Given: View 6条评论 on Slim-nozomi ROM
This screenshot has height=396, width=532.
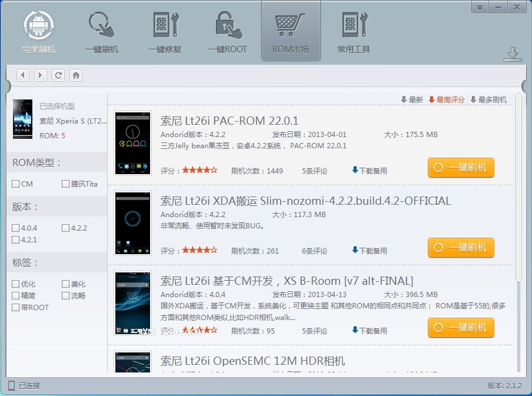Looking at the screenshot, I should click(x=314, y=251).
